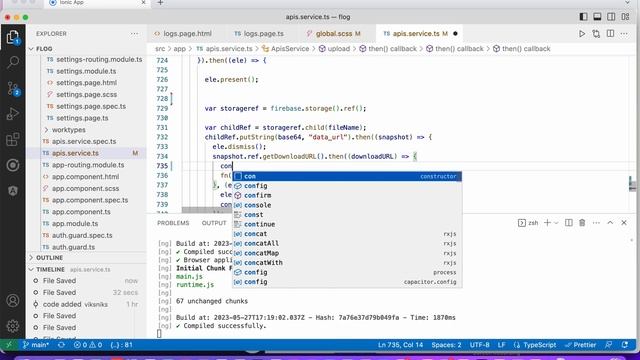Close the terminal panel
The height and width of the screenshot is (360, 640).
(624, 223)
